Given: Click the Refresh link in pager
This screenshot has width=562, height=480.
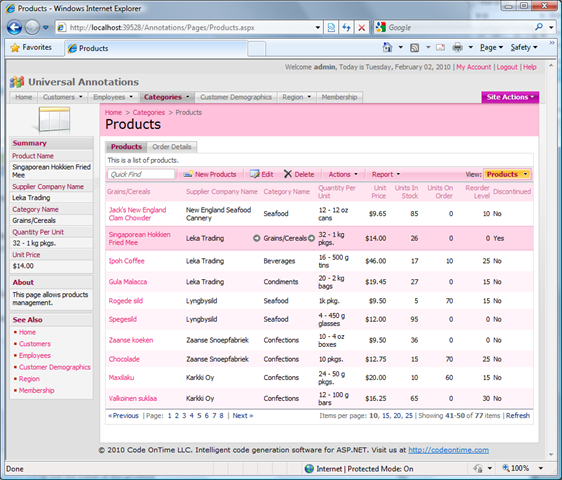Looking at the screenshot, I should (x=518, y=415).
